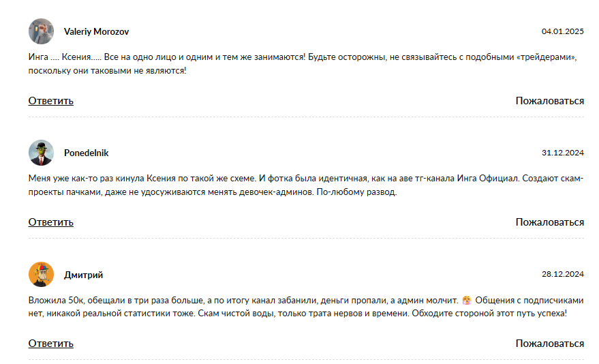This screenshot has width=599, height=364.
Task: Click the emoji in Дмитрий's comment
Action: click(x=466, y=300)
